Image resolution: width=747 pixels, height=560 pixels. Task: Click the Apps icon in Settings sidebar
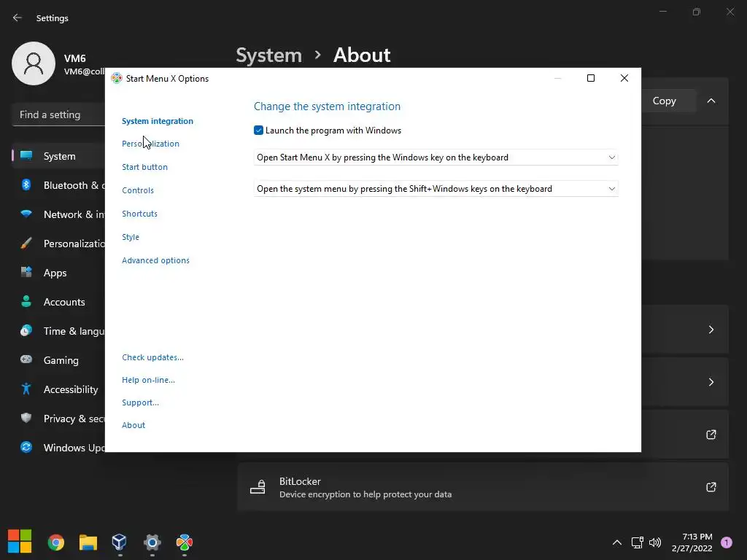[26, 273]
